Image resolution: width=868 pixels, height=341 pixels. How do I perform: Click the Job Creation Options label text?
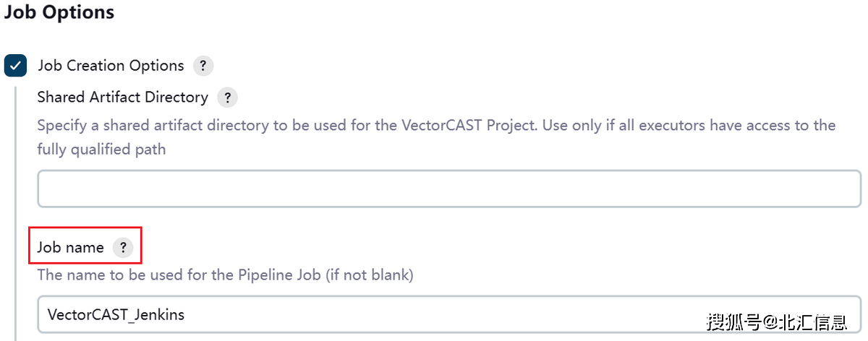coord(111,66)
